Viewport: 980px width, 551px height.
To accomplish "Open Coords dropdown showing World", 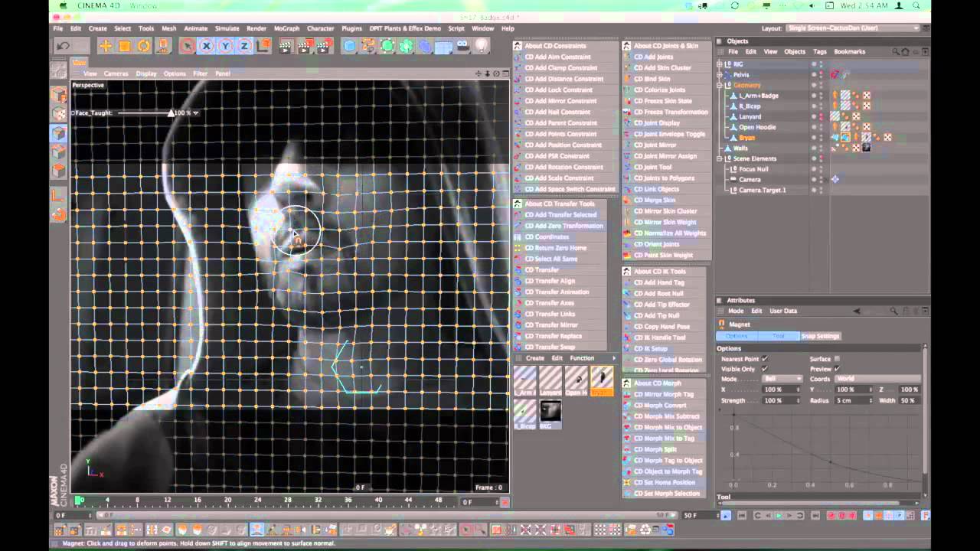I will (x=877, y=379).
